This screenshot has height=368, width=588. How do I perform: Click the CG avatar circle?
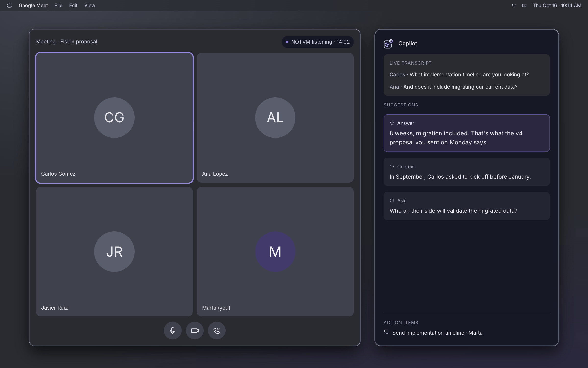(x=114, y=118)
